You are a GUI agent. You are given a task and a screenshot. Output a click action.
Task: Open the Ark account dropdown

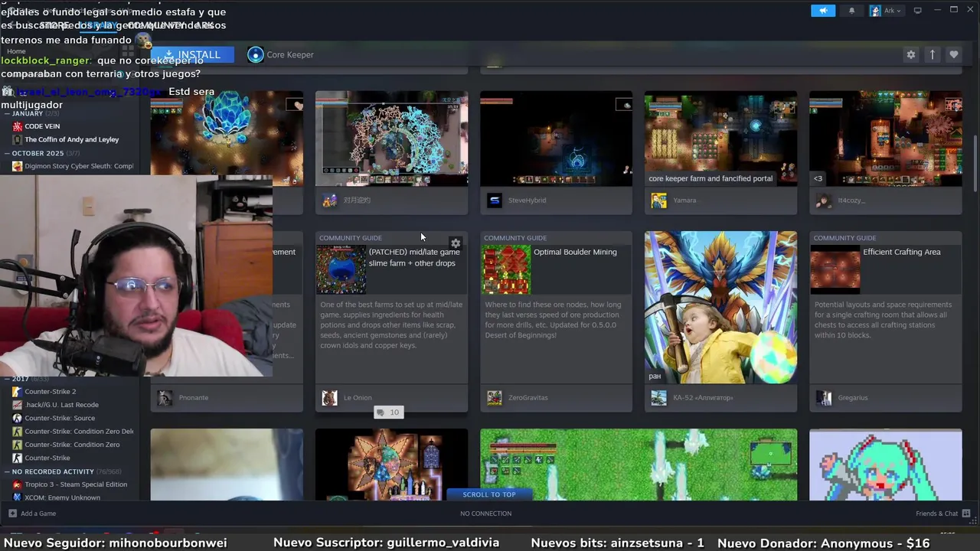887,11
